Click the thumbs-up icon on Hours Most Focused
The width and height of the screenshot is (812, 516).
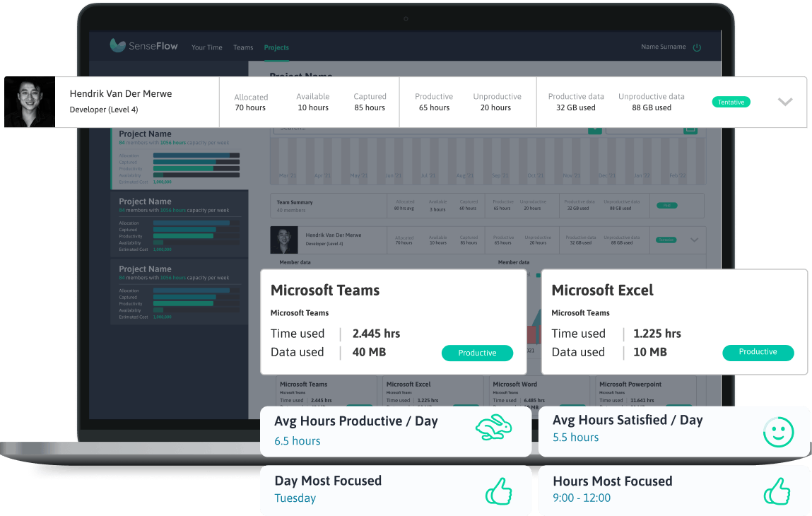tap(777, 491)
